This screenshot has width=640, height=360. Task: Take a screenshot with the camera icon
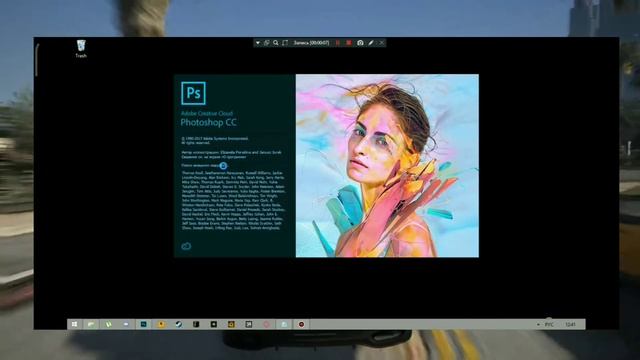coord(360,43)
